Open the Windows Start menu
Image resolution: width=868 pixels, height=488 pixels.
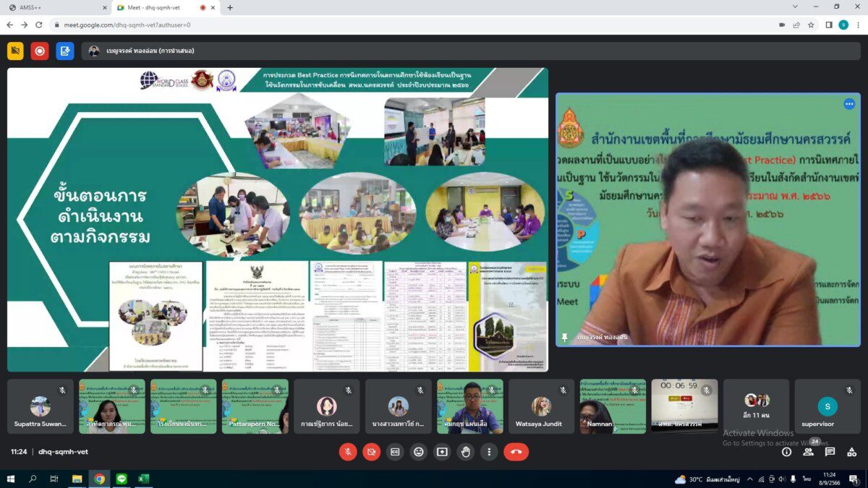pyautogui.click(x=11, y=479)
